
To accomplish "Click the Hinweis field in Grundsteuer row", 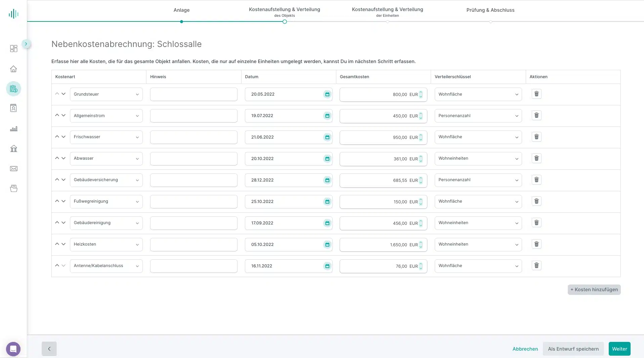I will coord(194,94).
